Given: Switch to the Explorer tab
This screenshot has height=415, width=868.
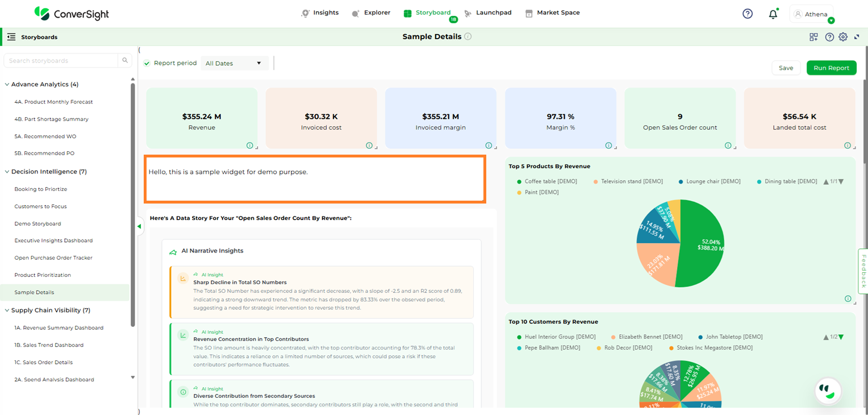Looking at the screenshot, I should 371,13.
